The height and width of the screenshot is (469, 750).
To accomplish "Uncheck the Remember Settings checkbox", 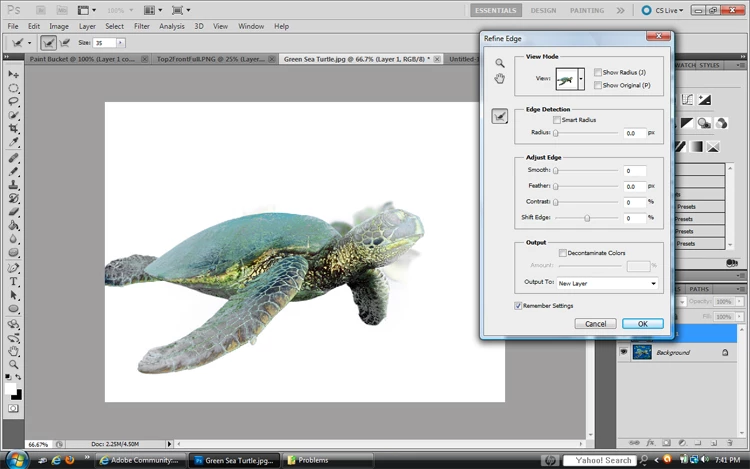I will coord(518,305).
